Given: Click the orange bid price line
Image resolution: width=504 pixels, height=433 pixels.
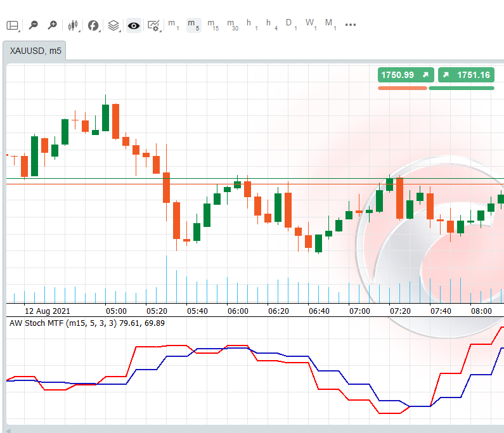Looking at the screenshot, I should click(255, 184).
